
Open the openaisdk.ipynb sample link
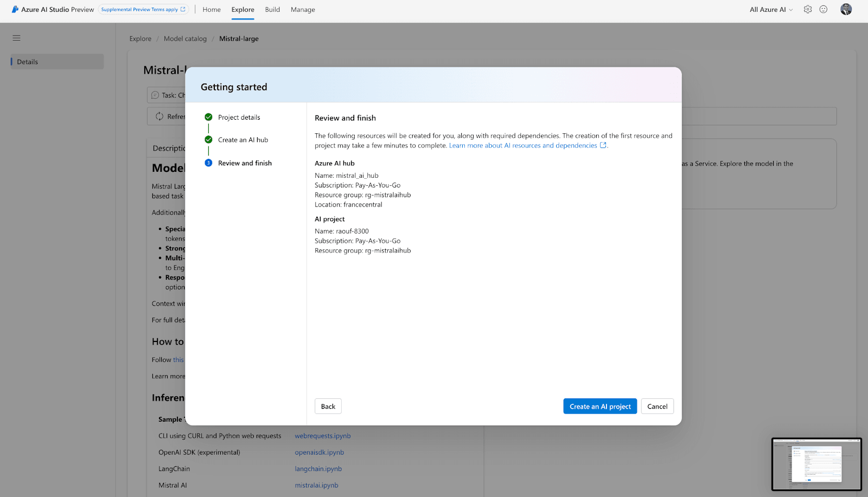click(320, 453)
